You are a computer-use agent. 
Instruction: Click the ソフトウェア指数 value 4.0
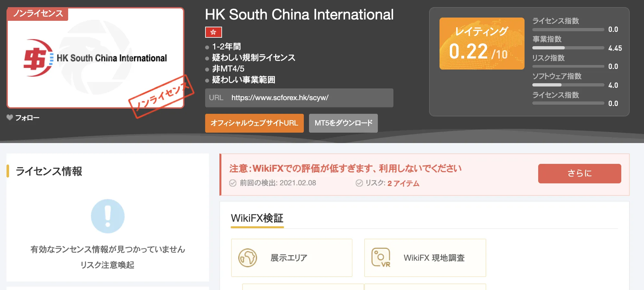pyautogui.click(x=613, y=85)
